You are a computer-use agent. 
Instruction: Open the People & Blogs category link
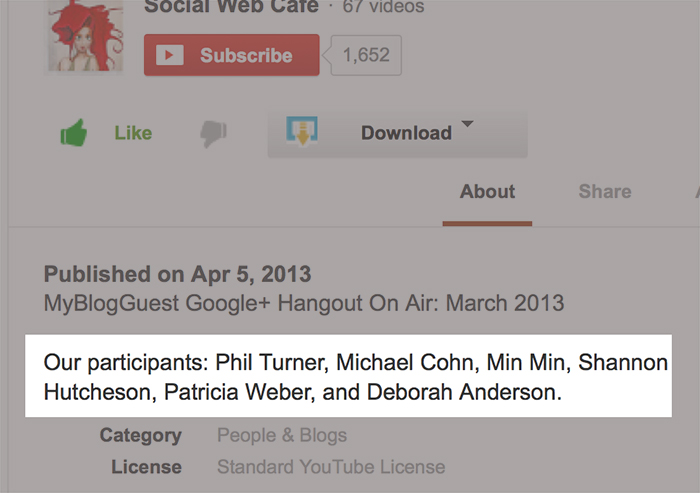(282, 435)
